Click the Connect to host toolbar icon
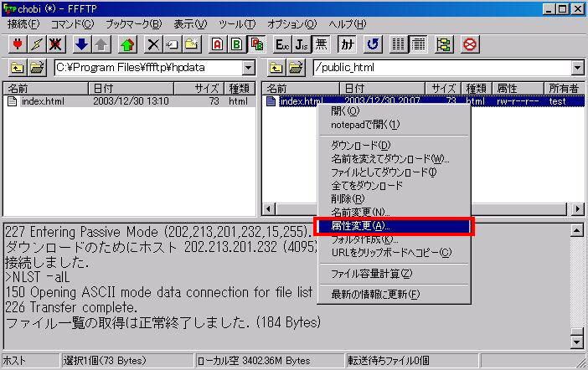The height and width of the screenshot is (370, 588). coord(17,44)
